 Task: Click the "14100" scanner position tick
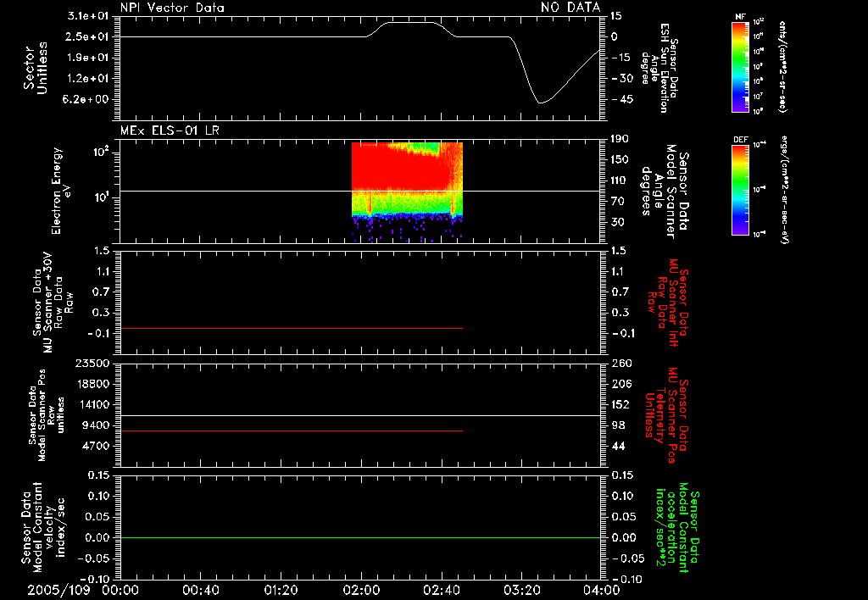click(x=93, y=404)
